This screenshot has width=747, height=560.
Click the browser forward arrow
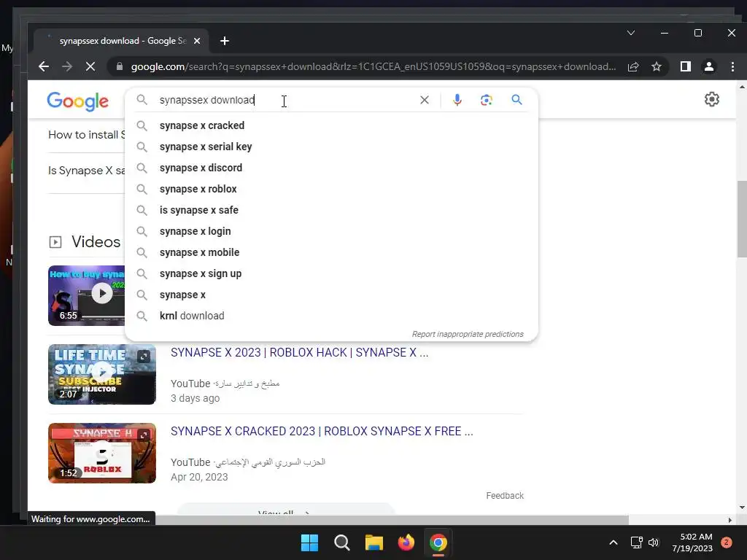click(x=67, y=66)
